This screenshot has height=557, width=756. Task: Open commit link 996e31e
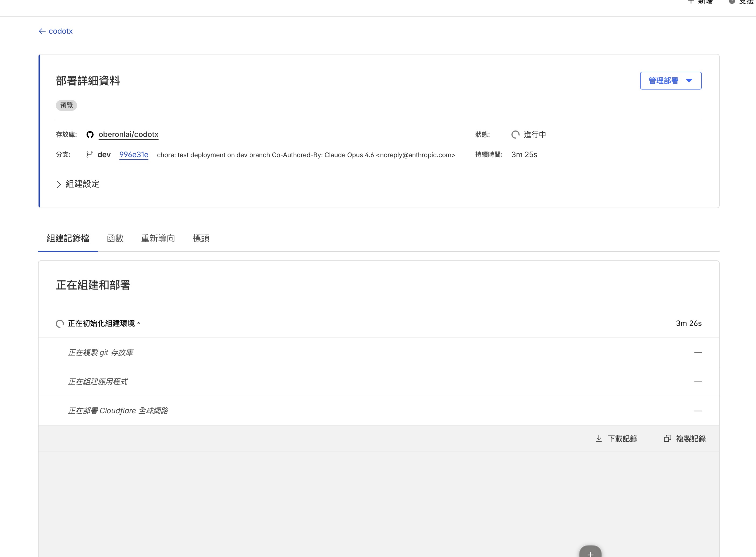pyautogui.click(x=133, y=155)
